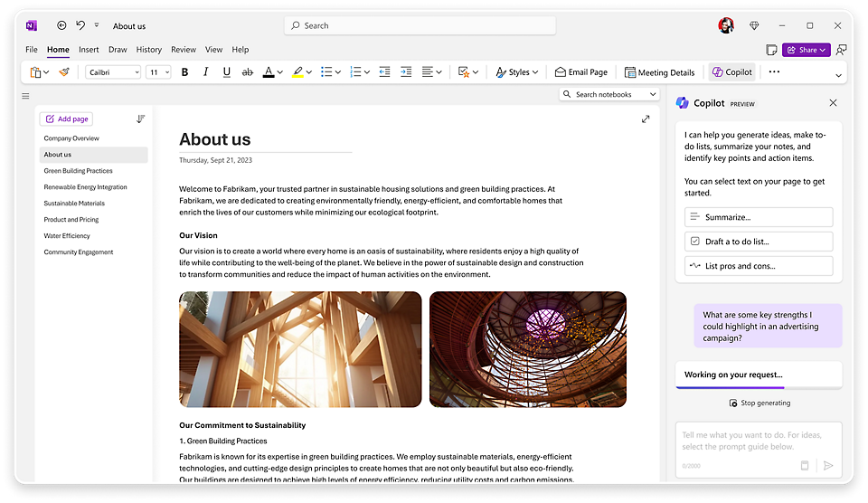Increase the indent level

(406, 72)
